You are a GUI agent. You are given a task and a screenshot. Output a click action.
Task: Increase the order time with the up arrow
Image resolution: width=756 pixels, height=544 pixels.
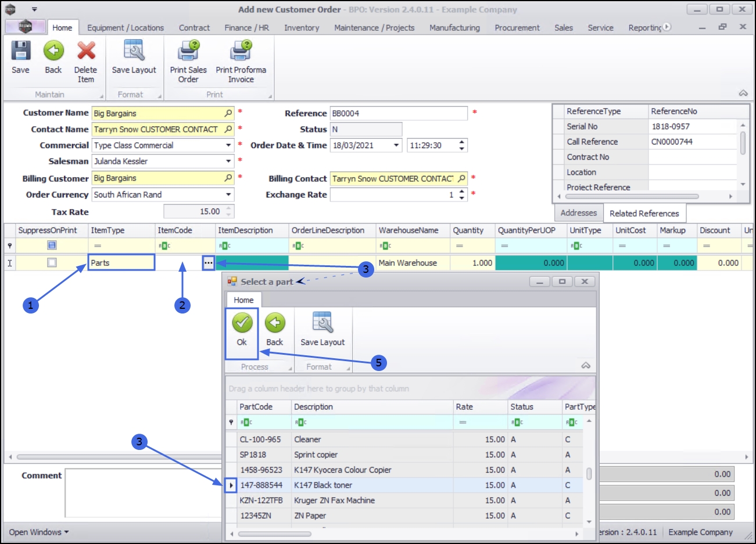tap(462, 142)
